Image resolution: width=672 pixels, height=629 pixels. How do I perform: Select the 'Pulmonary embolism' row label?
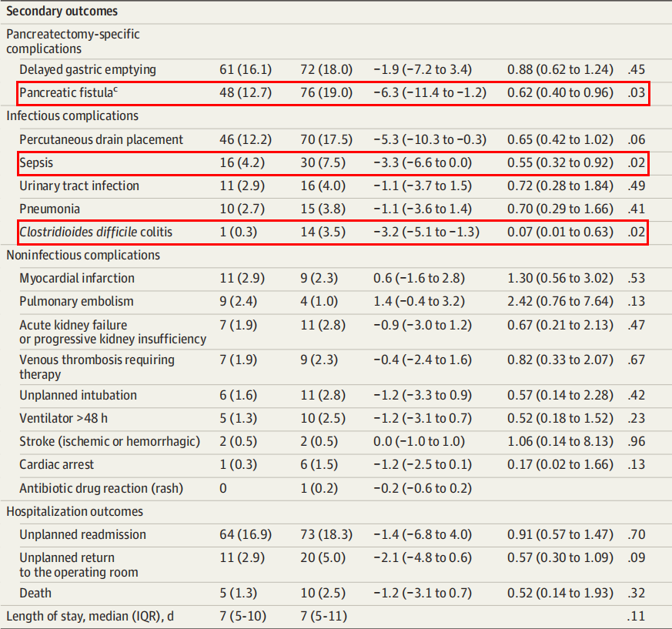76,302
